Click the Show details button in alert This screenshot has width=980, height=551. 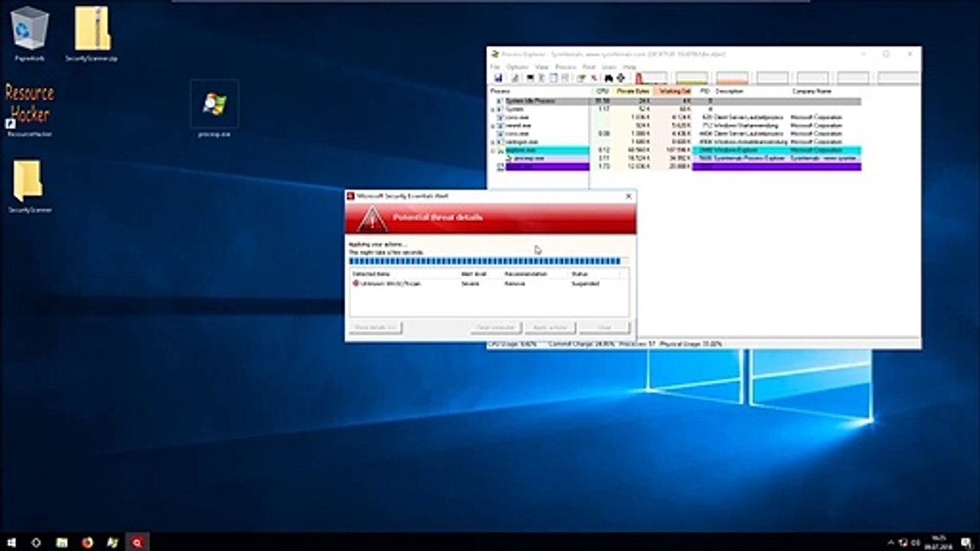(376, 328)
